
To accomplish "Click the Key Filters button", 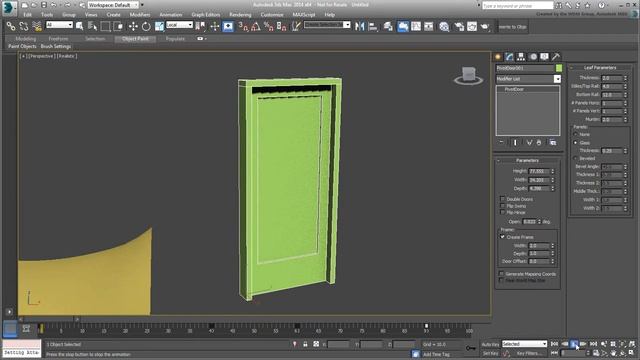I will (x=529, y=353).
